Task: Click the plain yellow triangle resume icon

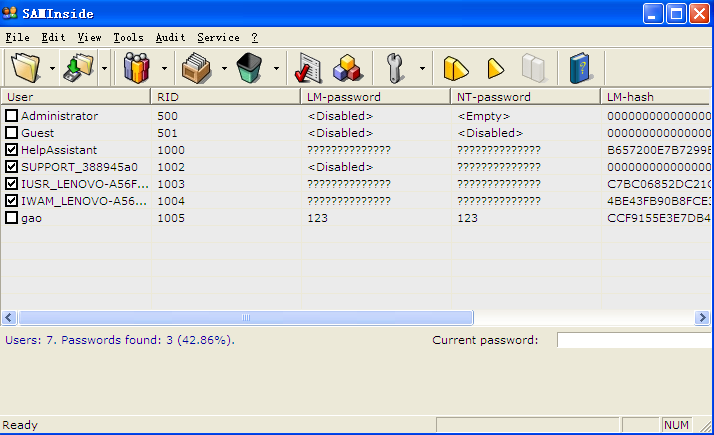Action: 495,68
